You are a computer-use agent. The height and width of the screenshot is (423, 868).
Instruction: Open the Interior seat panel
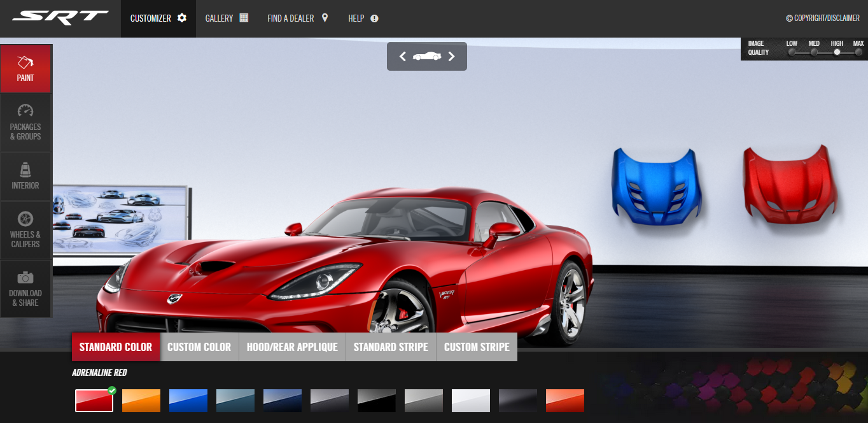[x=25, y=176]
